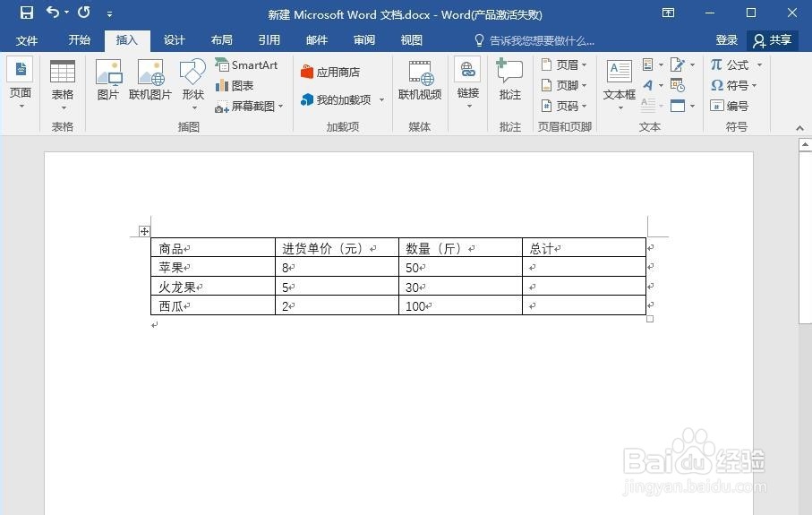
Task: Insert 编号 number symbol
Action: (729, 106)
